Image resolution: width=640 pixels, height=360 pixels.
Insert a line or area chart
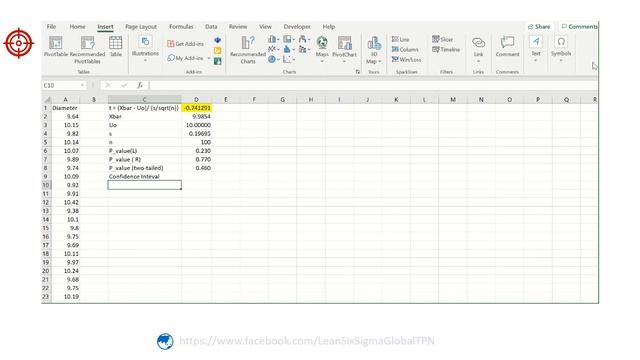tap(273, 49)
